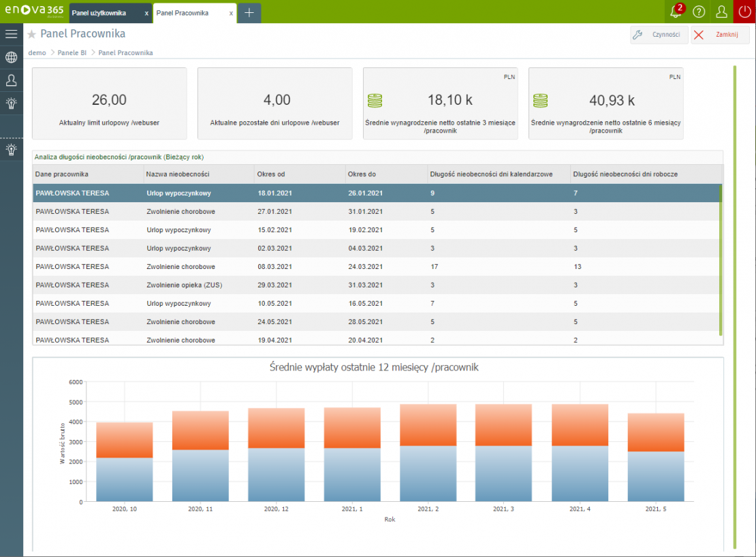Click the upper lightbulb icon in the sidebar
756x557 pixels.
pos(11,104)
